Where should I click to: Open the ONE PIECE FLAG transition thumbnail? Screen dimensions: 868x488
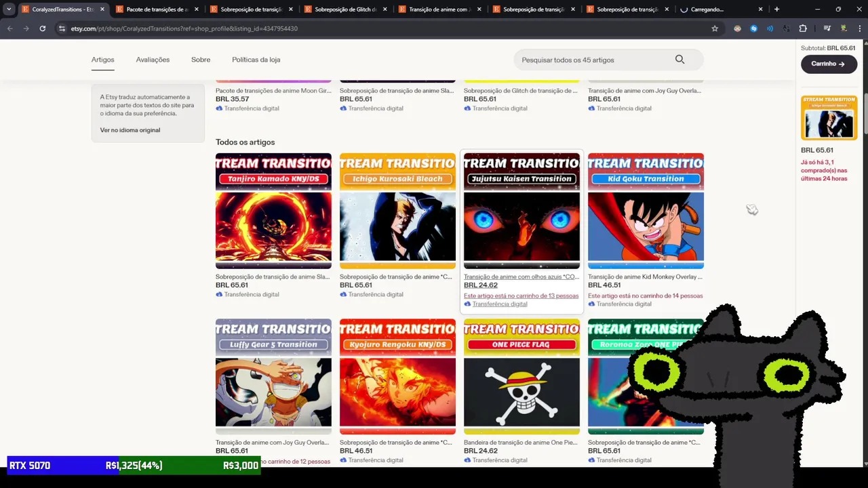521,377
